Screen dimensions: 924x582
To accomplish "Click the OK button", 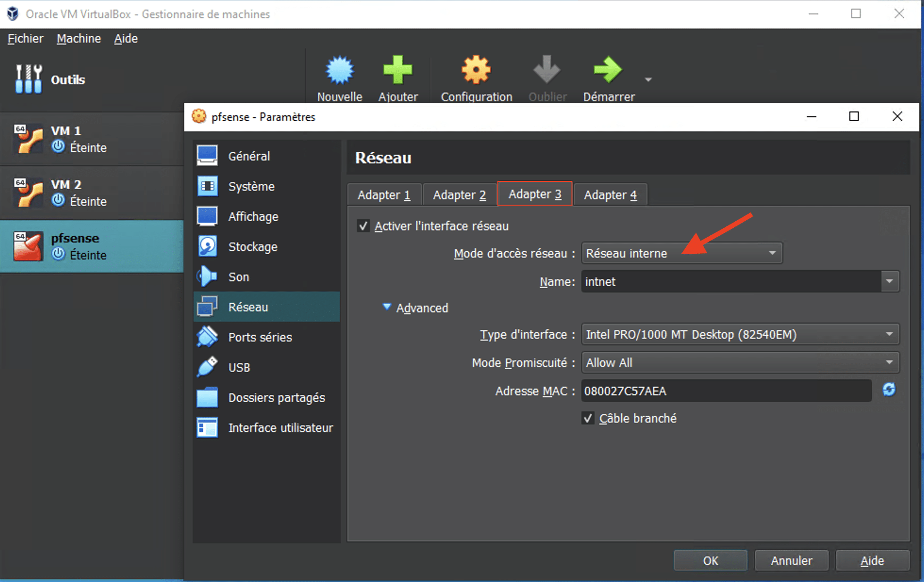I will 710,560.
